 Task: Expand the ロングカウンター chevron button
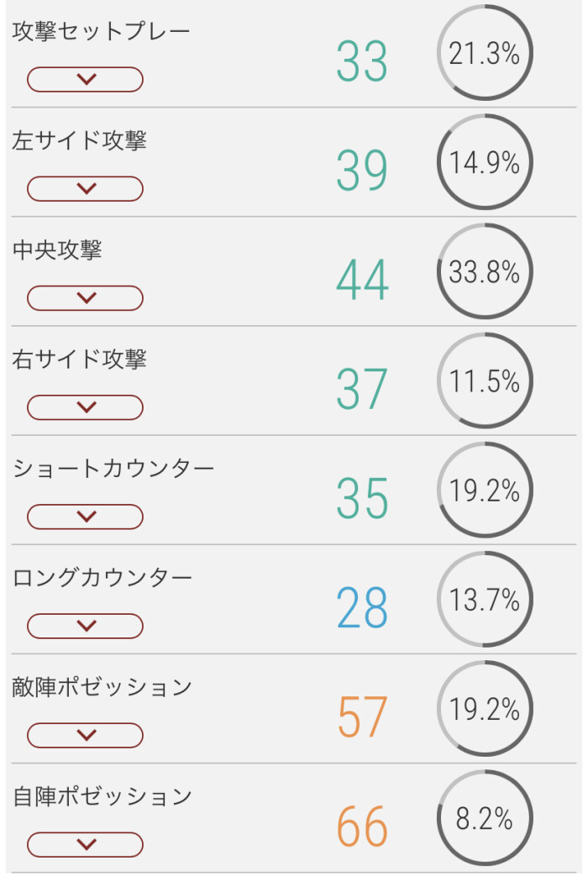tap(85, 626)
